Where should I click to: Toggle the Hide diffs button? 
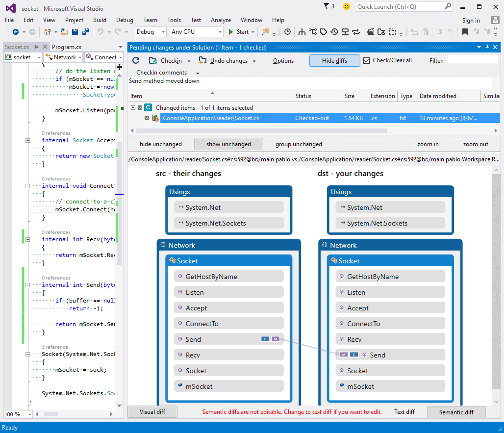pos(334,60)
